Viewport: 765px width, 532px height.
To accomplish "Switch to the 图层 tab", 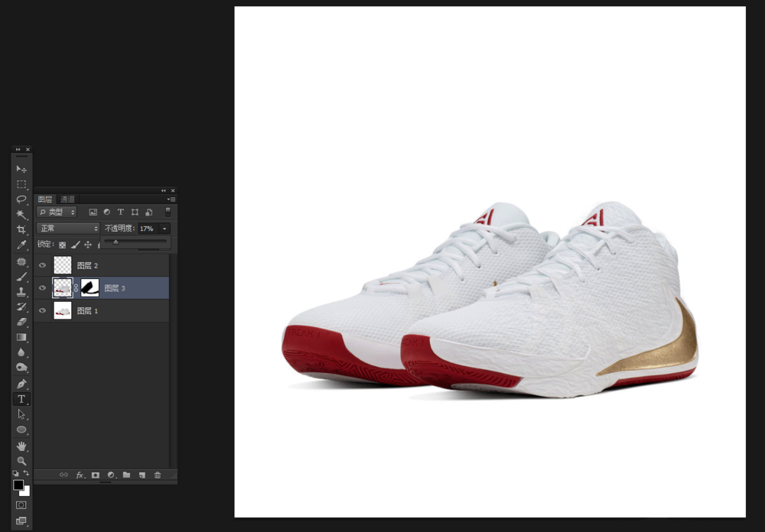I will point(45,199).
